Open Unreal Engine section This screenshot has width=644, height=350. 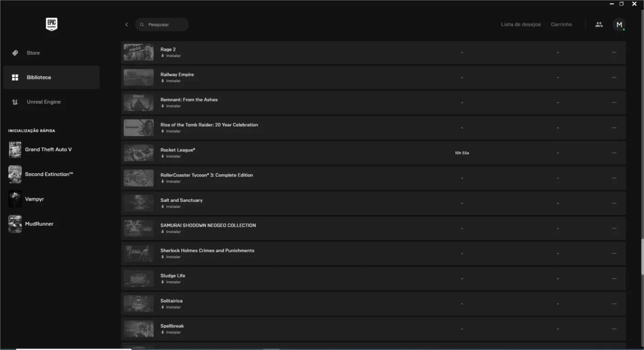pos(52,102)
